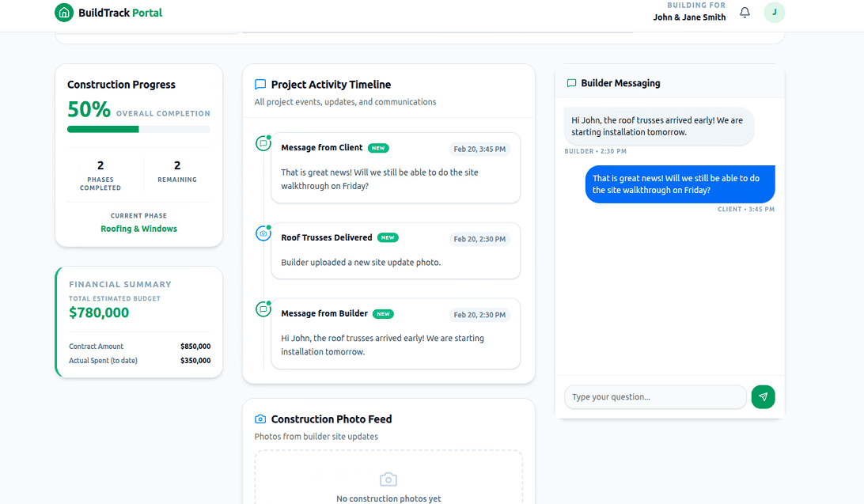Click the John & Jane Smith name

point(689,17)
